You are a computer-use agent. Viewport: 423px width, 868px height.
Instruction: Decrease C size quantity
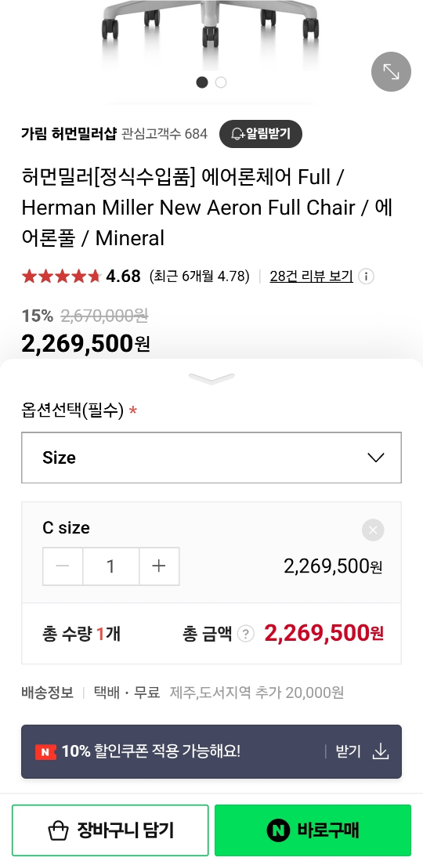[x=63, y=566]
